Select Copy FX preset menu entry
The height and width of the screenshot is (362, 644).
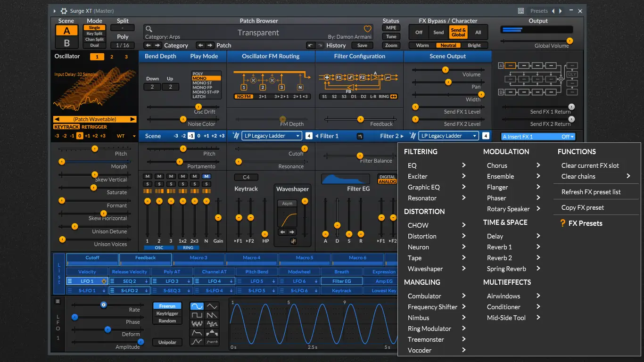pyautogui.click(x=582, y=207)
